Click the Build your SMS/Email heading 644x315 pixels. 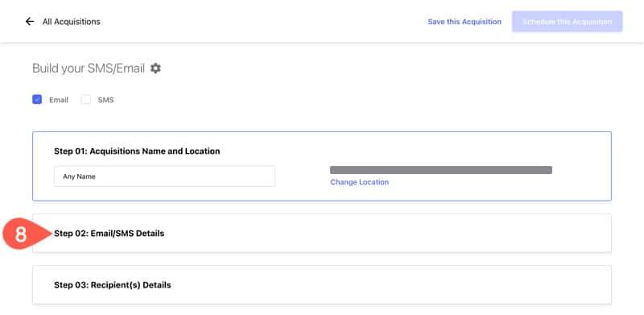pyautogui.click(x=89, y=68)
